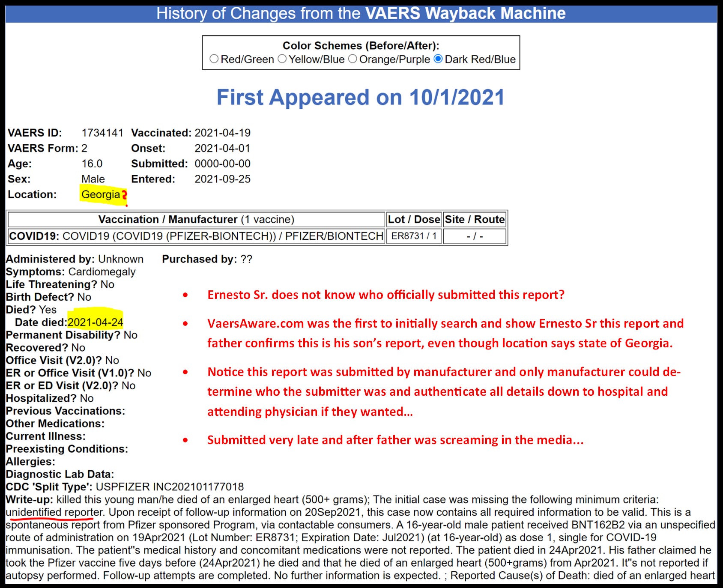This screenshot has width=723, height=588.
Task: Select the Dark Red/Blue color scheme
Action: pos(438,59)
